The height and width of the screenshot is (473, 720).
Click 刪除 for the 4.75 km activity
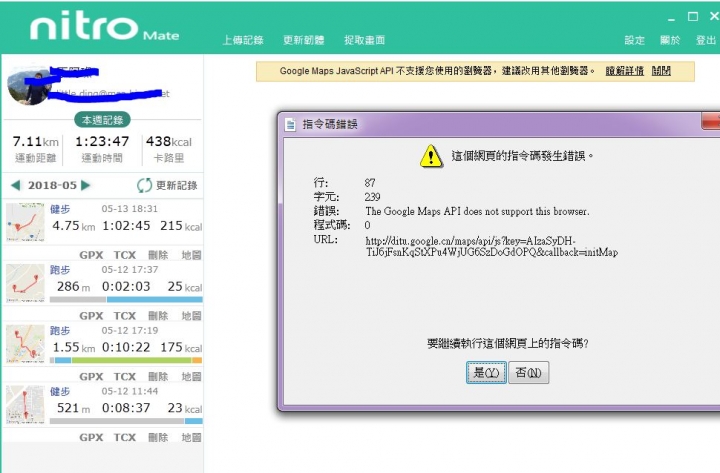158,255
